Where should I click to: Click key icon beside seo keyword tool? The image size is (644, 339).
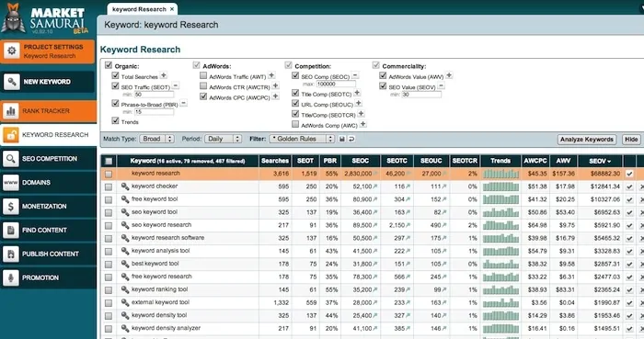coord(125,212)
